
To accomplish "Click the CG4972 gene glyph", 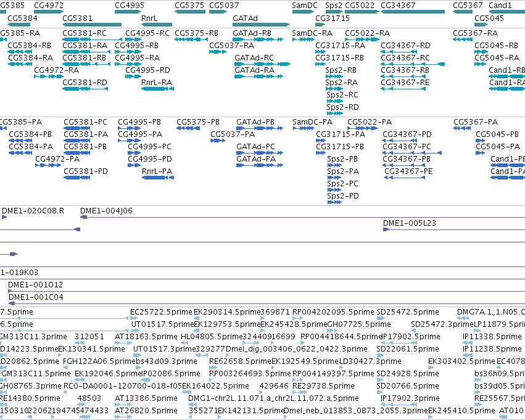I will 49,12.
